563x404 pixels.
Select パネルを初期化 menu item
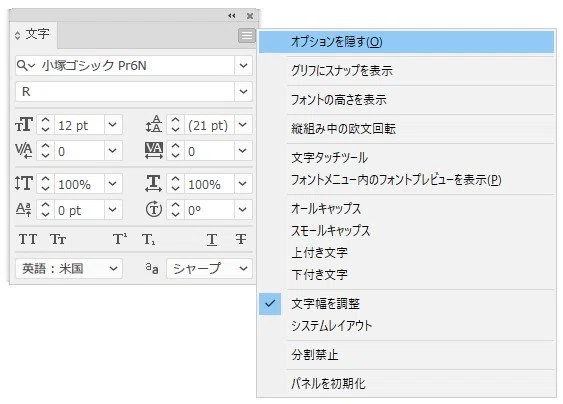(407, 384)
